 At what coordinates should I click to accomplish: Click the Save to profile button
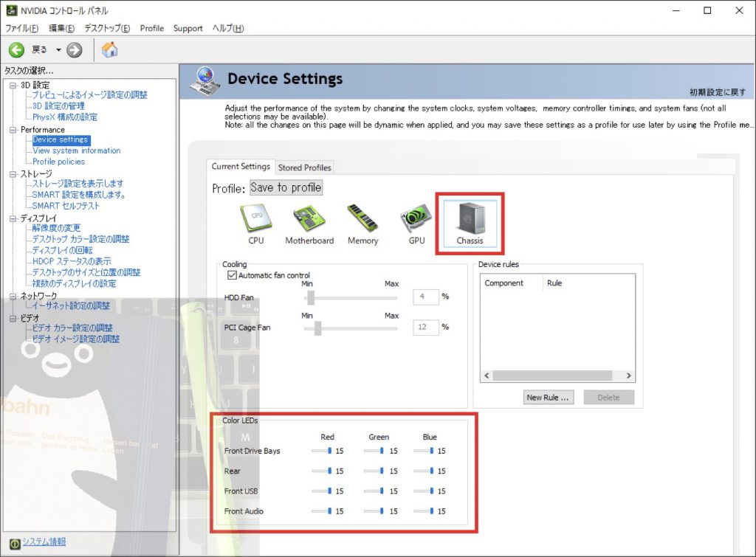click(x=286, y=187)
